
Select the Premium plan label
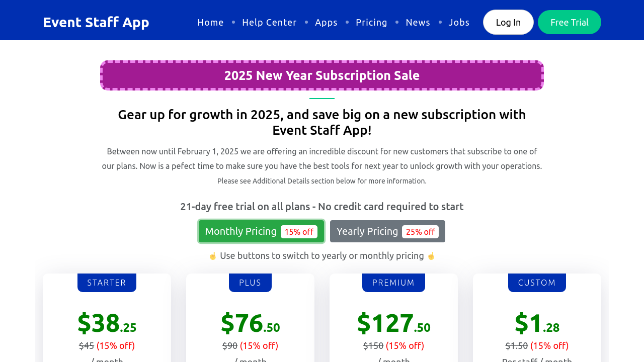coord(393,283)
